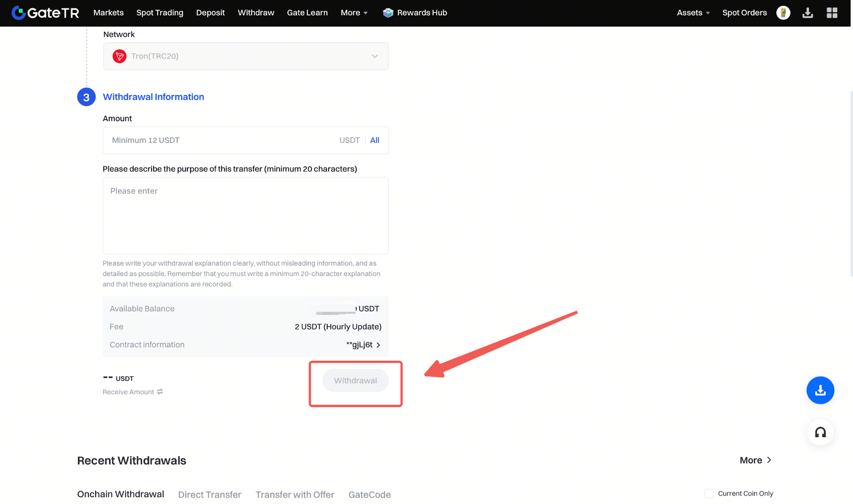853x504 pixels.
Task: Open the Assets dropdown menu
Action: tap(693, 13)
